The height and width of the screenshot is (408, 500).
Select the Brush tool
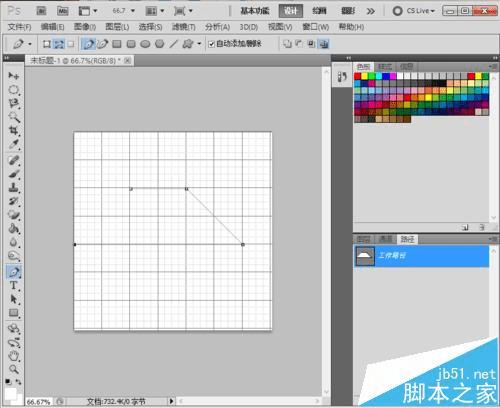click(13, 174)
